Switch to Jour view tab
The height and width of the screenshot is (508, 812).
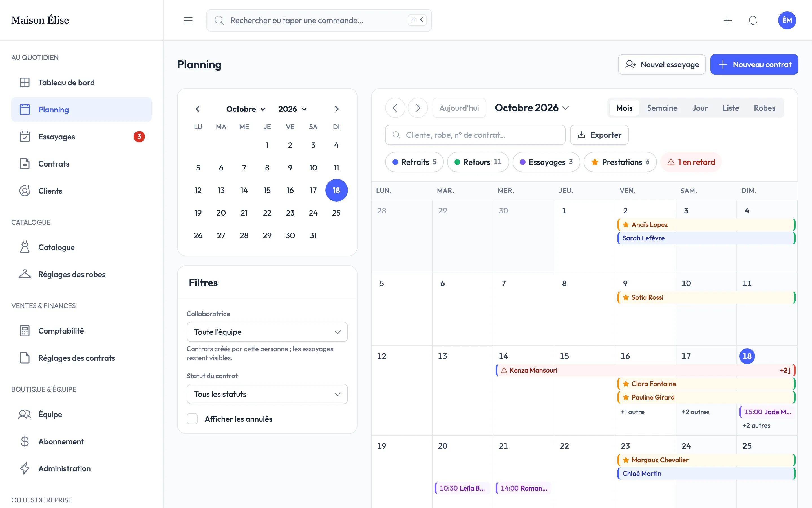pyautogui.click(x=700, y=108)
